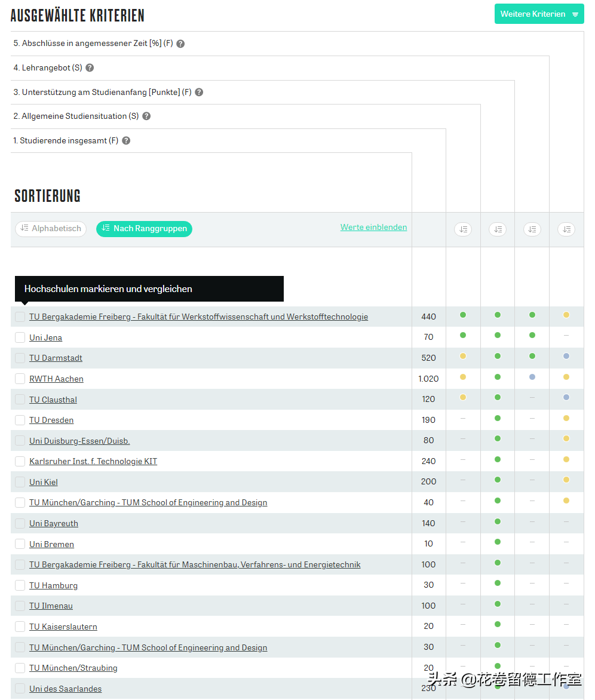Mark the Uni Bremen checkbox
Viewport: 595px width, 700px height.
coord(20,544)
